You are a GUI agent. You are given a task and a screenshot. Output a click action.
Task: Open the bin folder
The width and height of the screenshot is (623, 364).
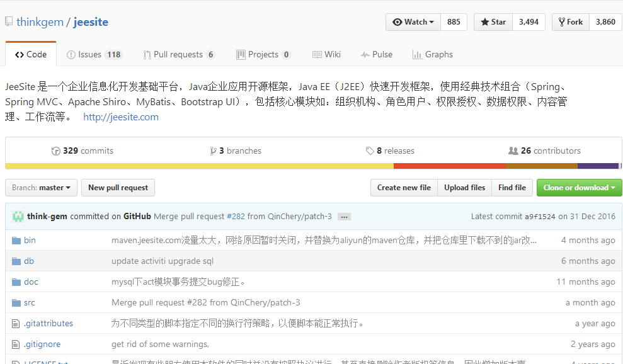coord(30,240)
